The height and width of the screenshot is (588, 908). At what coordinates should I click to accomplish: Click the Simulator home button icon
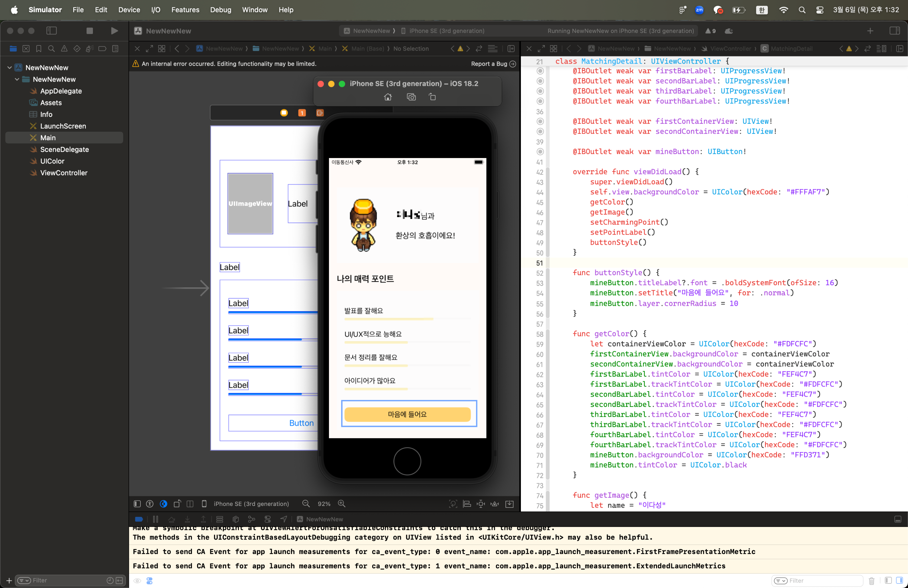(388, 97)
